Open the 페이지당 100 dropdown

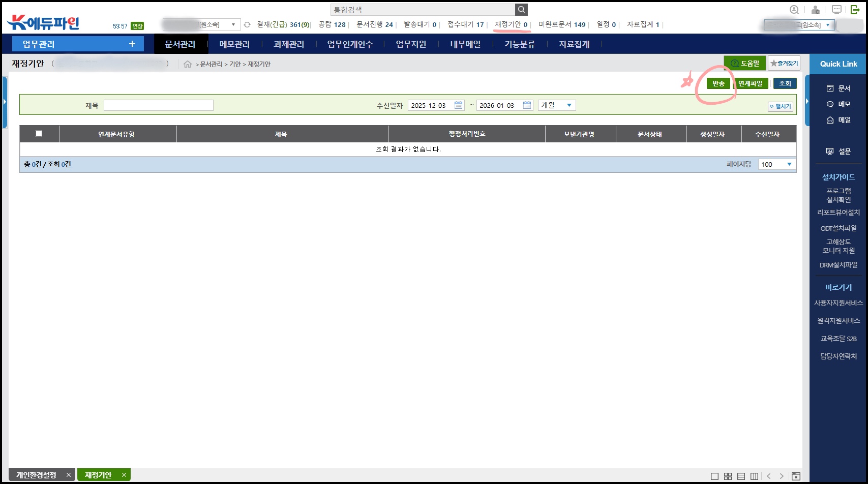coord(776,164)
